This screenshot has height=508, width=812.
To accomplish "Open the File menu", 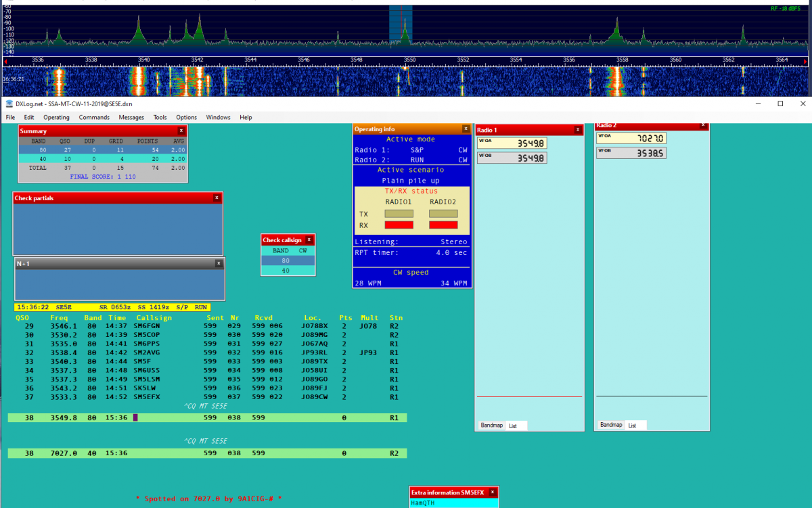I will pos(10,117).
